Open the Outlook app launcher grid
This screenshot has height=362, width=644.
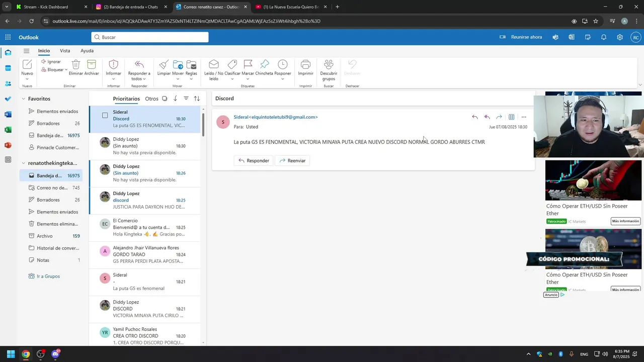coord(8,37)
